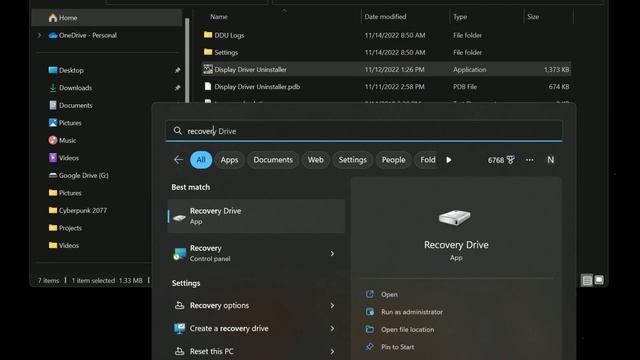The image size is (640, 360).
Task: Open Documents in the sidebar
Action: pyautogui.click(x=70, y=105)
